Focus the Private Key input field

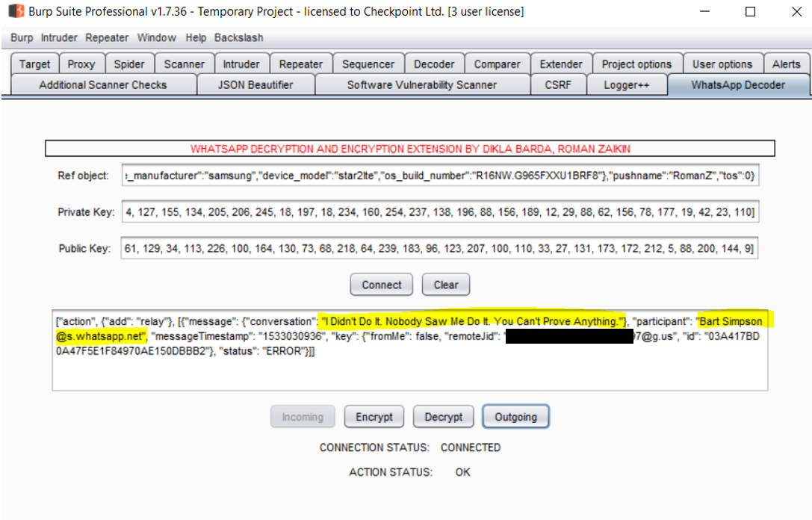coord(438,212)
